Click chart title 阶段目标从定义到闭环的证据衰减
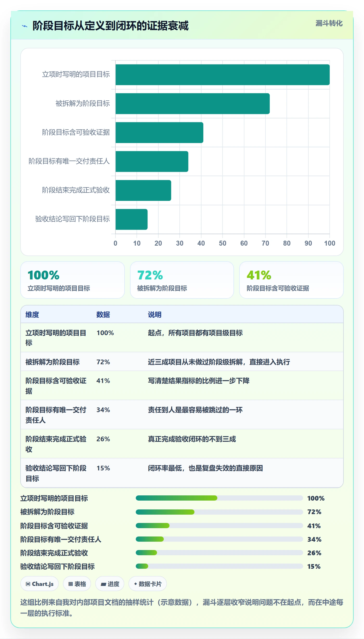This screenshot has width=364, height=639. 110,26
